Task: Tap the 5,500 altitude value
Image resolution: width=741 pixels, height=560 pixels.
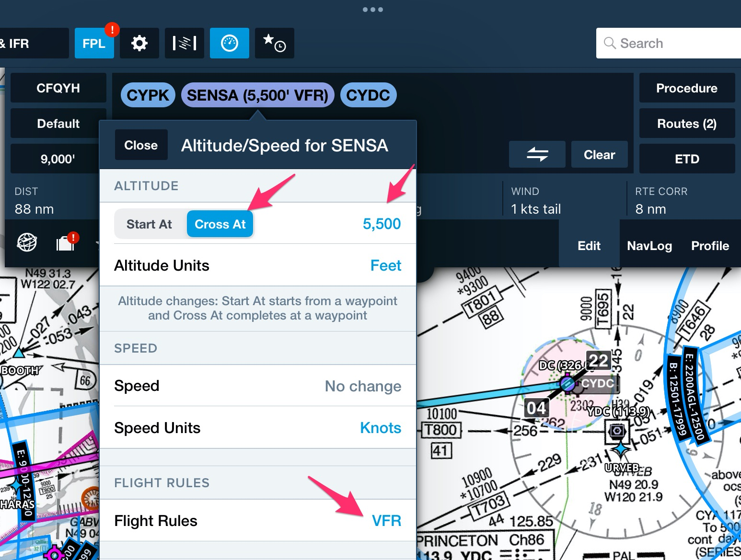Action: point(382,224)
